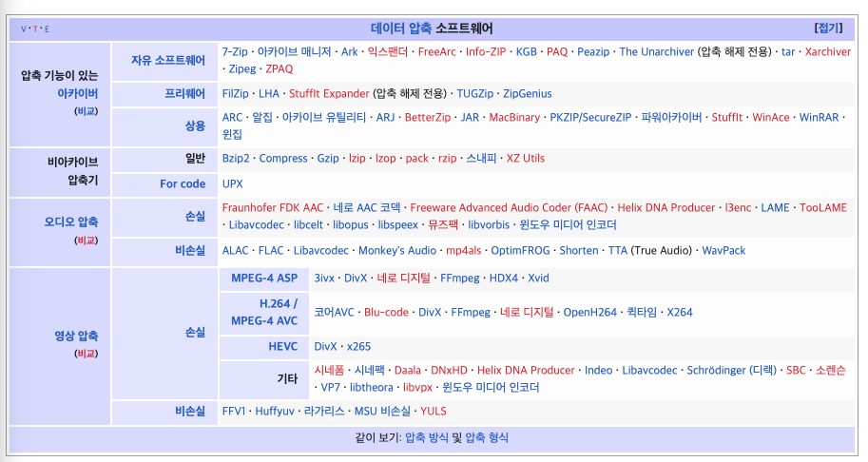
Task: Click the YULS red link
Action: point(434,411)
